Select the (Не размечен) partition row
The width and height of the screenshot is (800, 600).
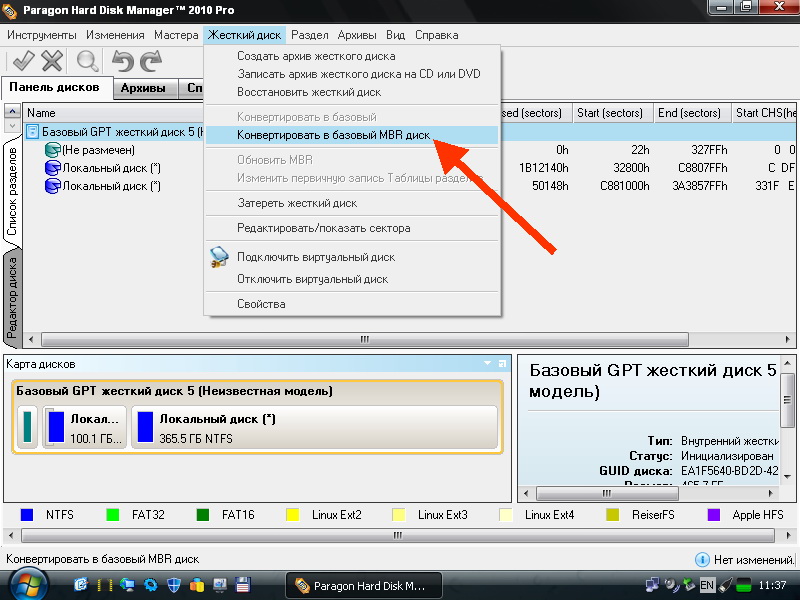(98, 150)
